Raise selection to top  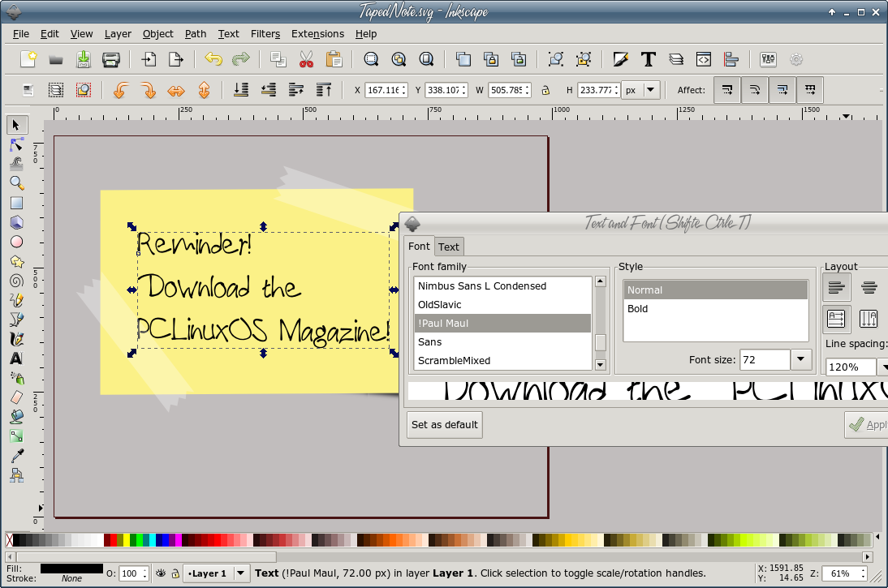click(x=323, y=89)
